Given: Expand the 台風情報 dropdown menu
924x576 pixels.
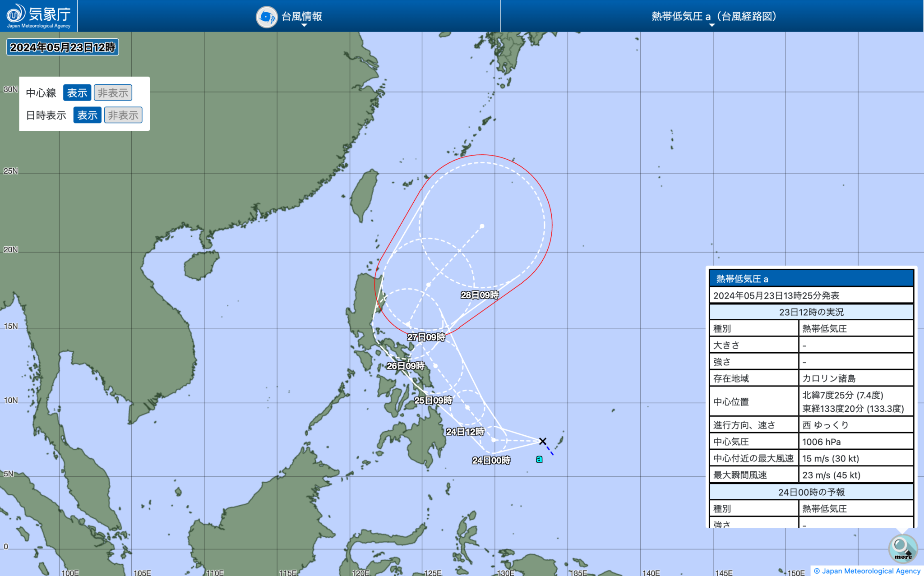Looking at the screenshot, I should 302,17.
